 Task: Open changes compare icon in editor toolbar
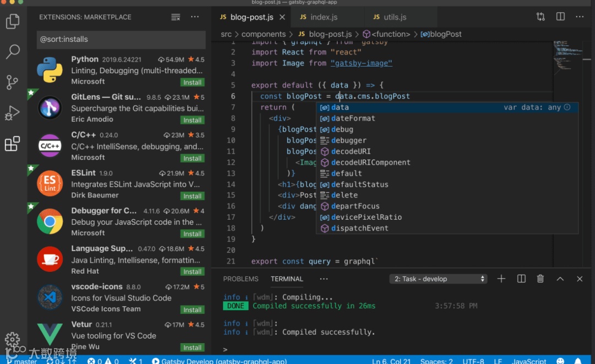pyautogui.click(x=540, y=17)
